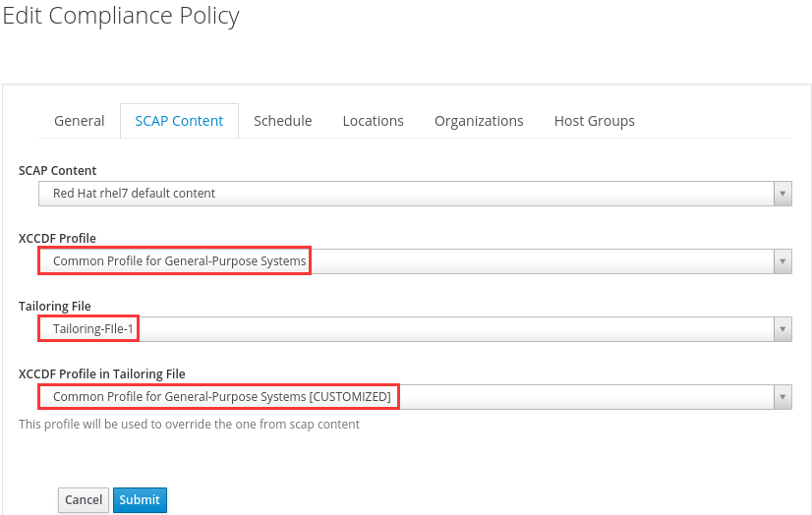Screen dimensions: 812x515
Task: Click the 'Edit Compliance Policy' page heading
Action: coord(120,17)
